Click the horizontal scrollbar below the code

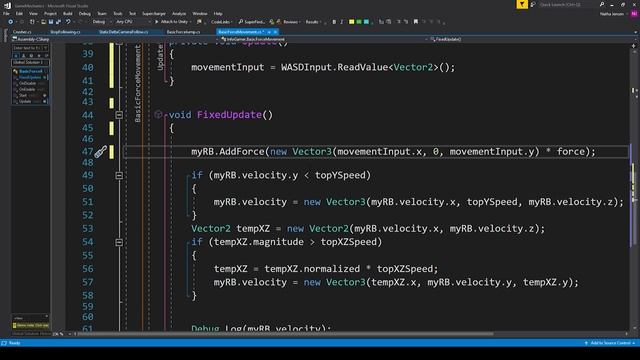click(x=285, y=334)
